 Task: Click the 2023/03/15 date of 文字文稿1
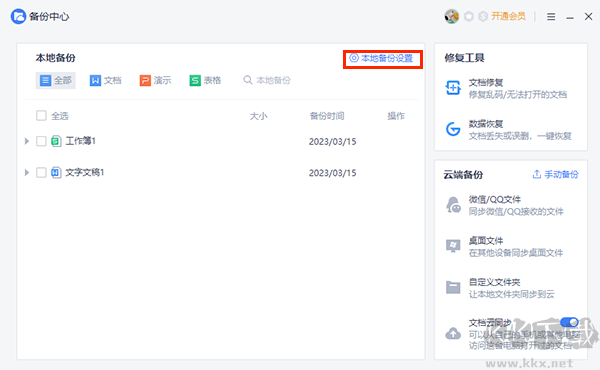click(x=333, y=173)
